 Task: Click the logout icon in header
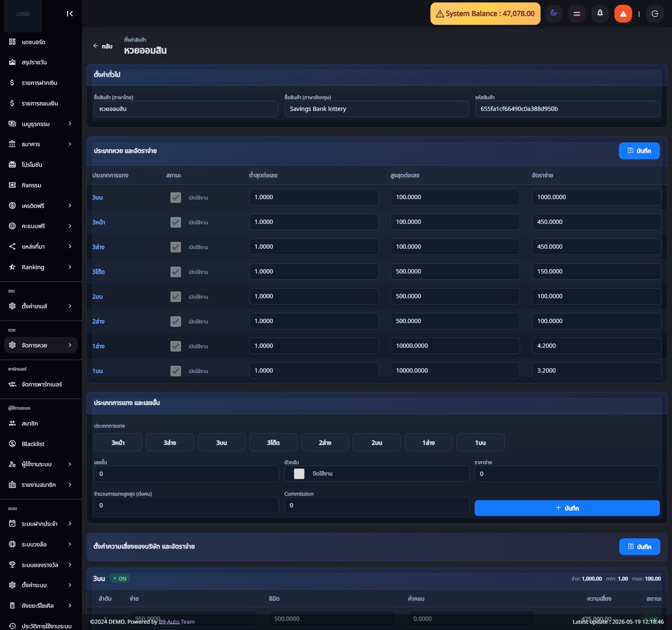tap(655, 13)
